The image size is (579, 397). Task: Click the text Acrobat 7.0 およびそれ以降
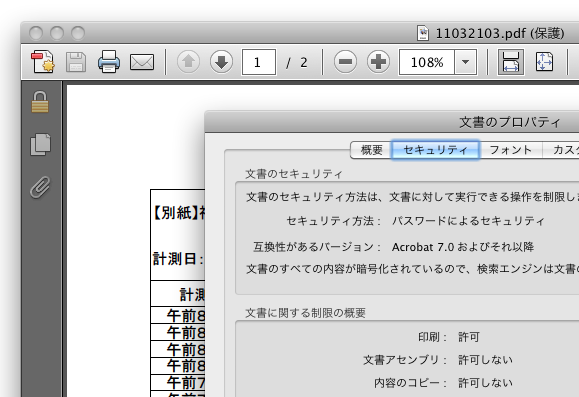463,247
